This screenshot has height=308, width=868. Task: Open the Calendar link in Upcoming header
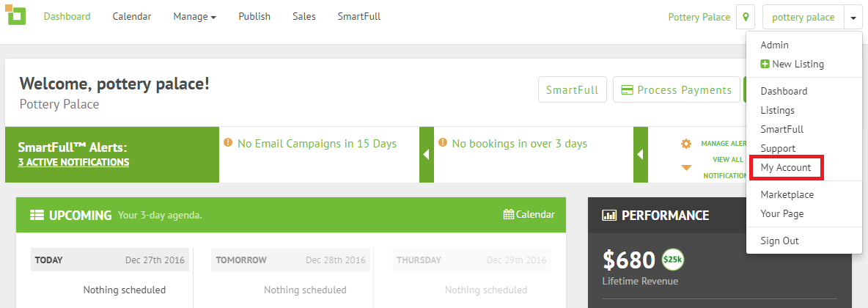(529, 214)
